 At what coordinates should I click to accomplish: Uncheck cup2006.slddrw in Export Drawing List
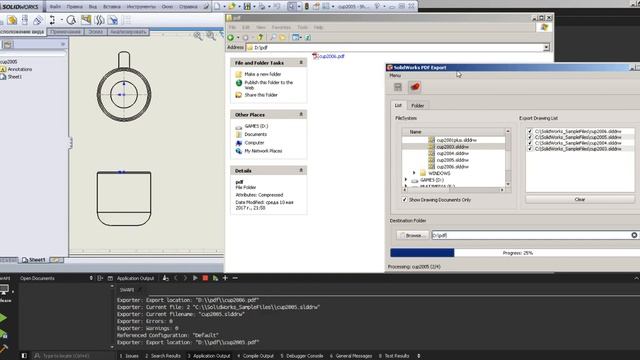click(530, 131)
